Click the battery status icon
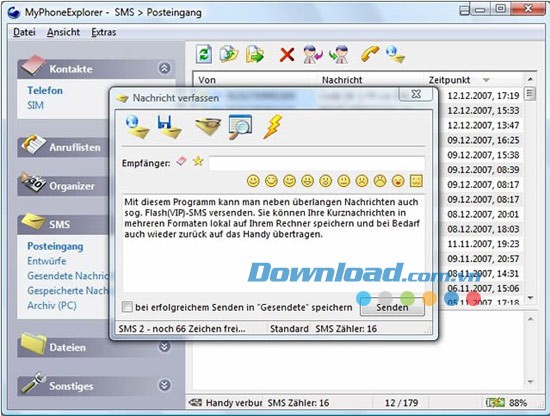Image resolution: width=550 pixels, height=416 pixels. click(x=495, y=403)
